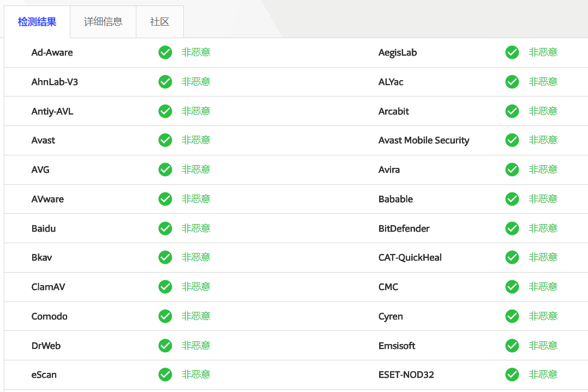Click the green check icon for Arcabit

click(512, 111)
